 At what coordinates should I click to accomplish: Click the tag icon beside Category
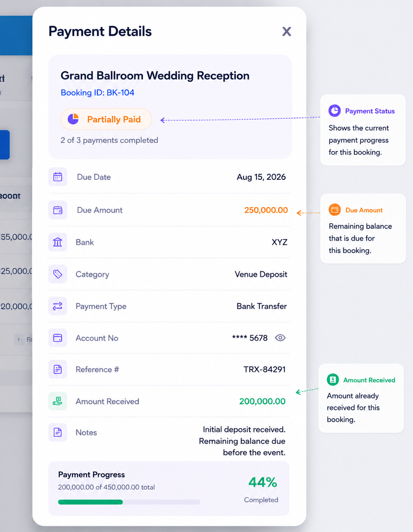coord(58,274)
